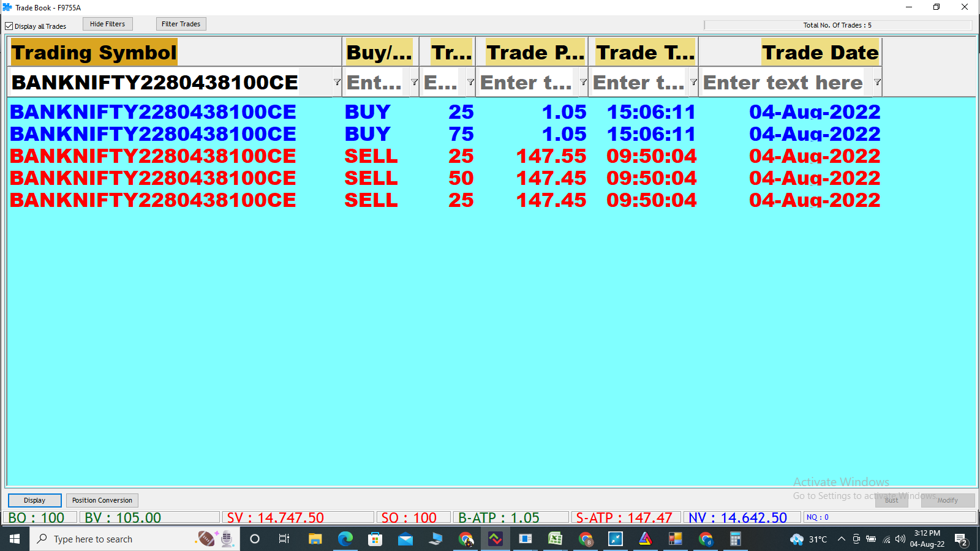The width and height of the screenshot is (980, 551).
Task: Open File Explorer from the taskbar
Action: tap(315, 539)
